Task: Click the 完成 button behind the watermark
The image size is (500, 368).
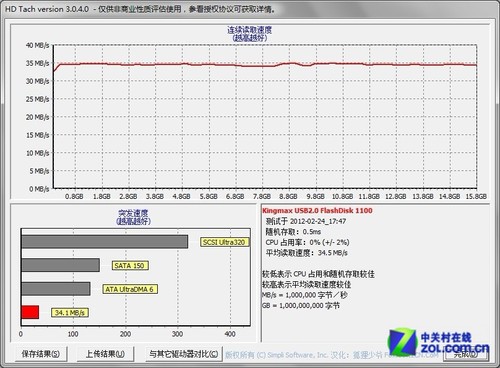Action: click(x=466, y=354)
